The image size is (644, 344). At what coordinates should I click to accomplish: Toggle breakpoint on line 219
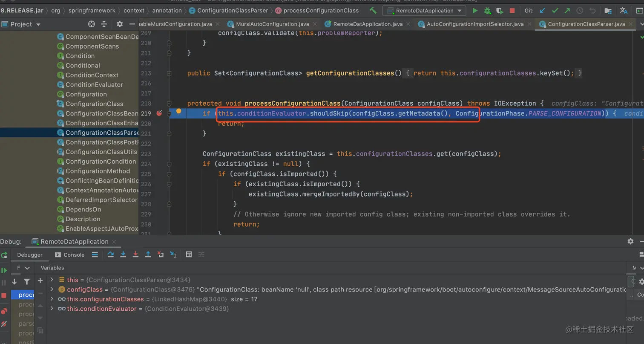(159, 113)
